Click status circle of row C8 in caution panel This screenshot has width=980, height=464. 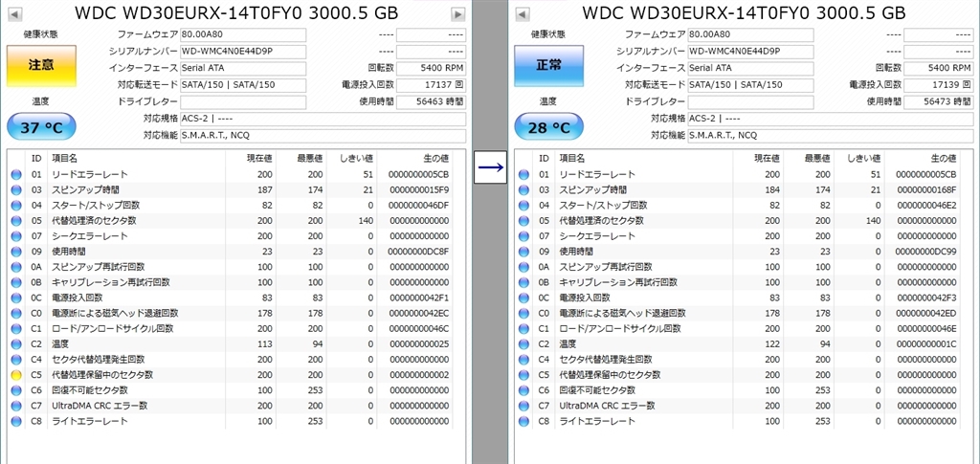click(x=16, y=422)
